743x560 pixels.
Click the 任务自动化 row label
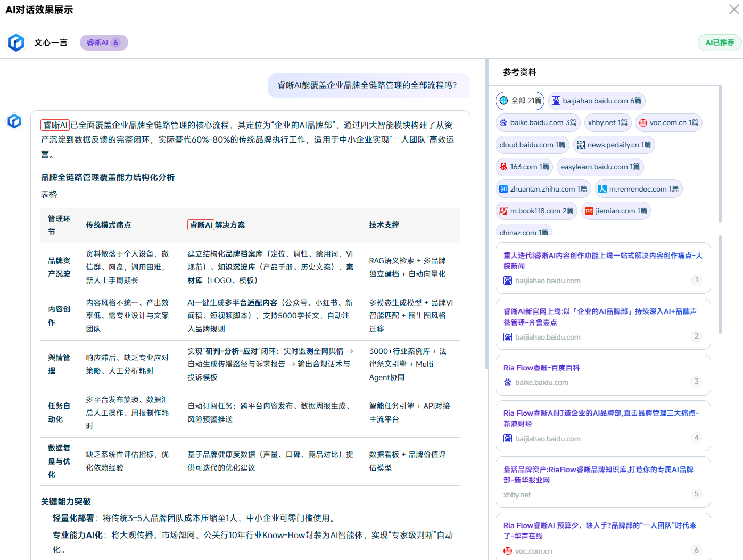click(x=59, y=413)
